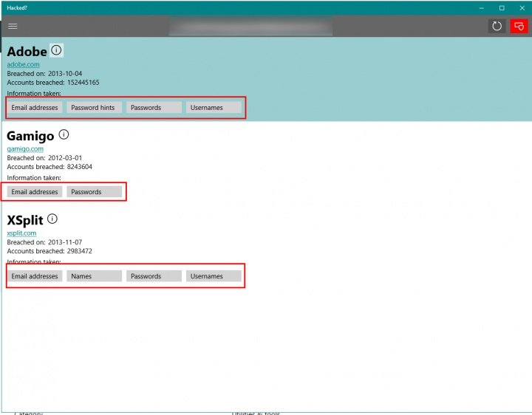Click Gamigo breach date 2012-03-01

pyautogui.click(x=65, y=158)
